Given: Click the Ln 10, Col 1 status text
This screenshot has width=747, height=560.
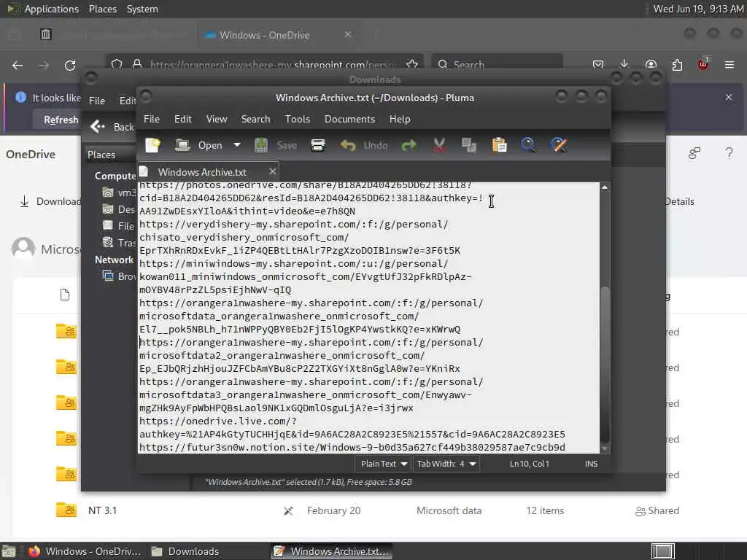Looking at the screenshot, I should [530, 464].
